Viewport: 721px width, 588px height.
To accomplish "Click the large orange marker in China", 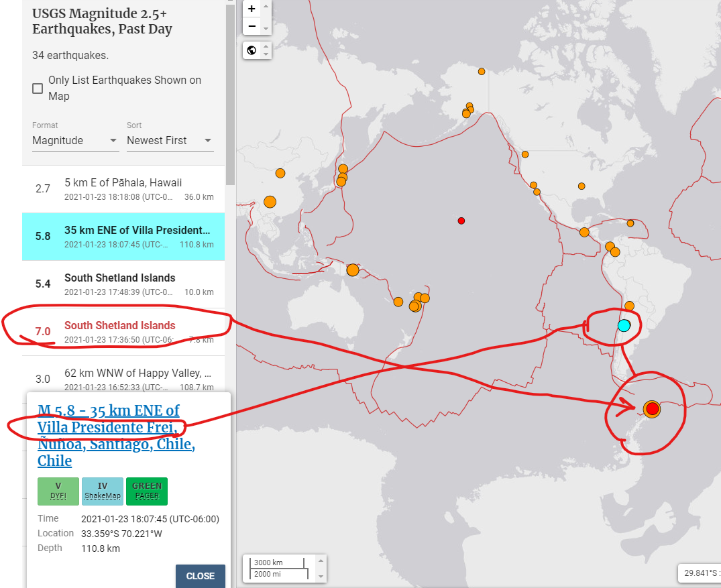I will click(270, 202).
